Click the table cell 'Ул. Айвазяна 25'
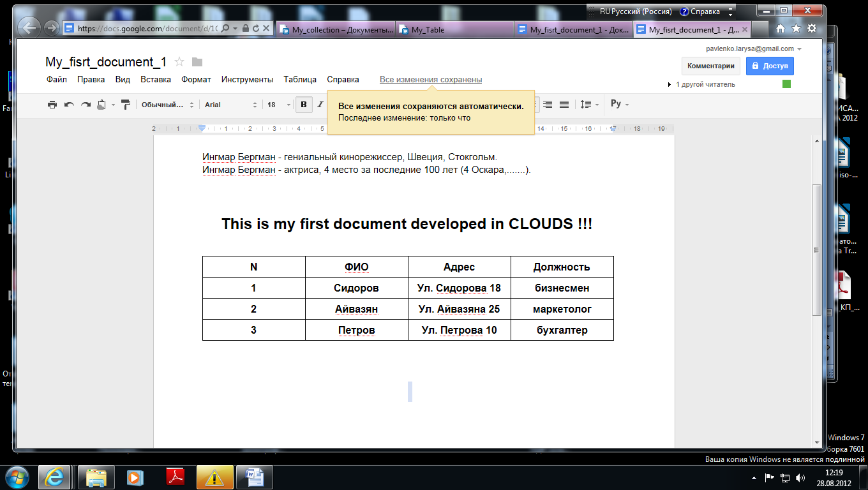 460,309
